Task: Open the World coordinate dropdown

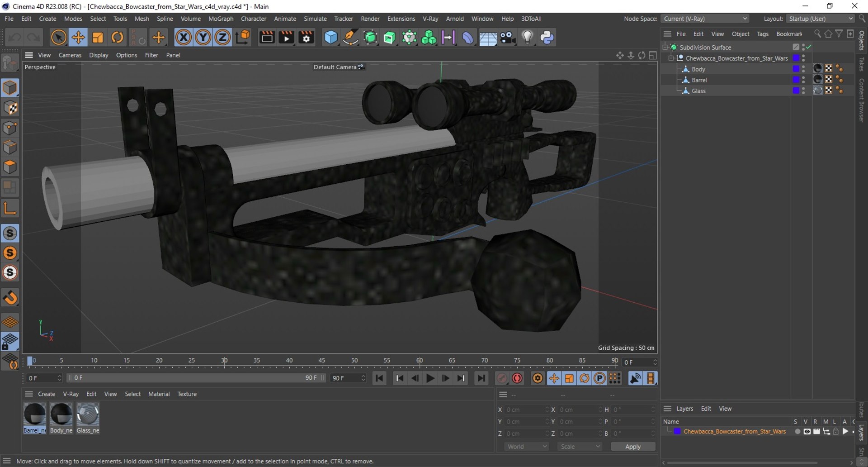Action: (526, 447)
